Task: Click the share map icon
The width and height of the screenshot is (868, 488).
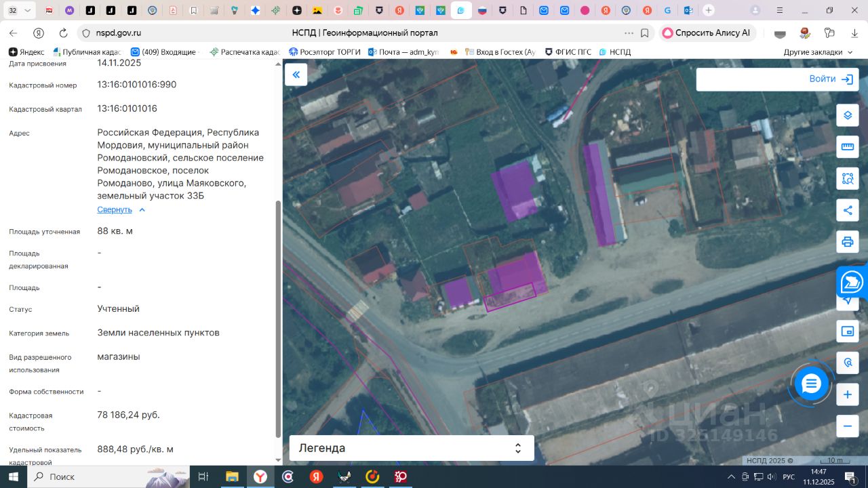Action: (x=848, y=210)
